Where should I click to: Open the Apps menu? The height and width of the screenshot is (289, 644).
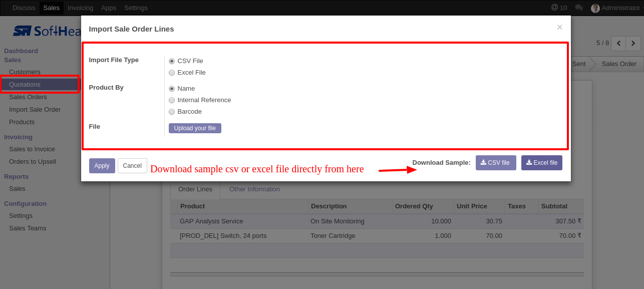(x=109, y=8)
